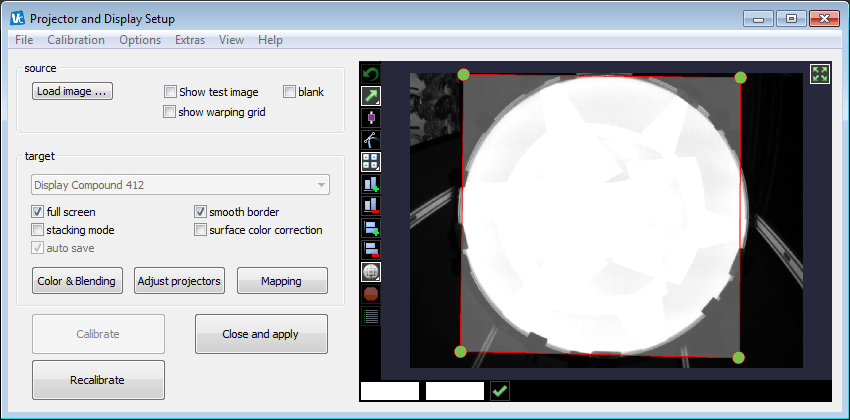
Task: Open the Options menu
Action: point(140,40)
